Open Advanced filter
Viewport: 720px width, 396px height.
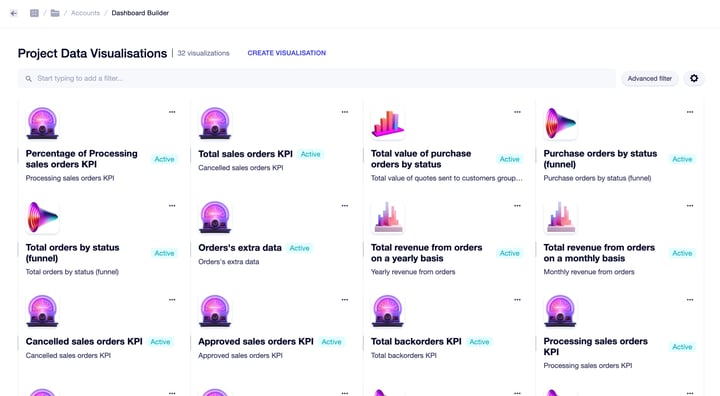point(650,79)
